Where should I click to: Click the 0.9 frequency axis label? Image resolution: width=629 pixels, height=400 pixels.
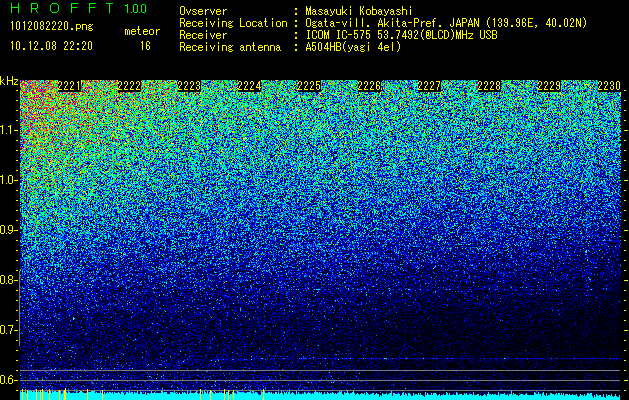point(9,230)
